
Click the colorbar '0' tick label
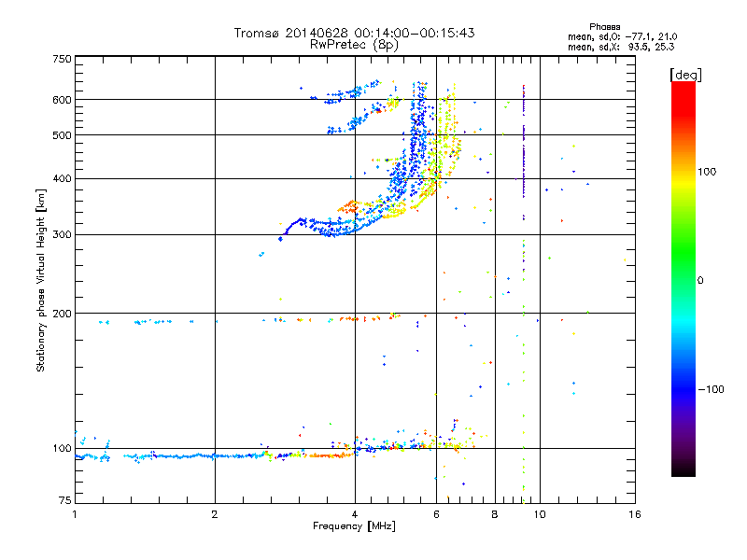(700, 280)
